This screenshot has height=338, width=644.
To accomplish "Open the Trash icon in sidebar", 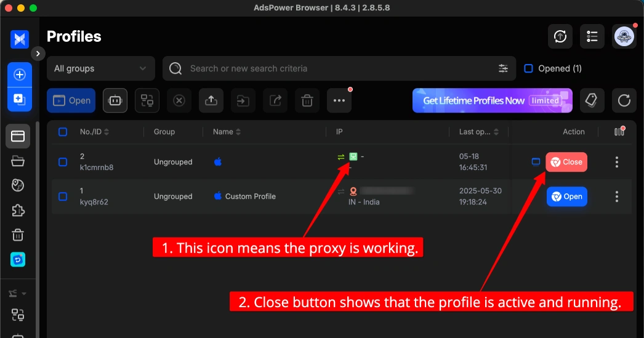I will [x=18, y=235].
